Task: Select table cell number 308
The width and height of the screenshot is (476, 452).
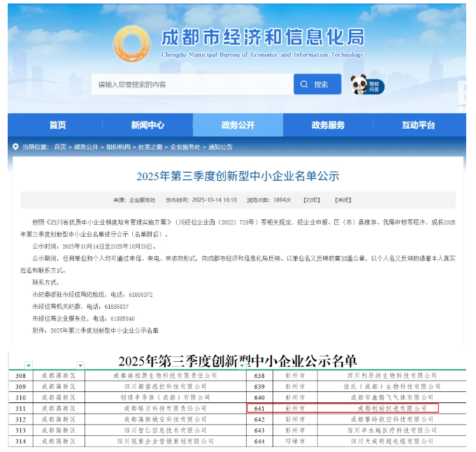Action: (21, 376)
